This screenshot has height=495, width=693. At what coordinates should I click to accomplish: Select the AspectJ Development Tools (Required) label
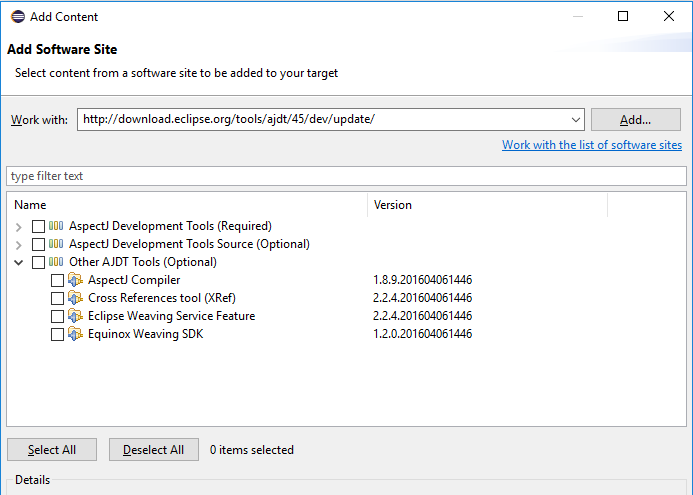click(170, 226)
